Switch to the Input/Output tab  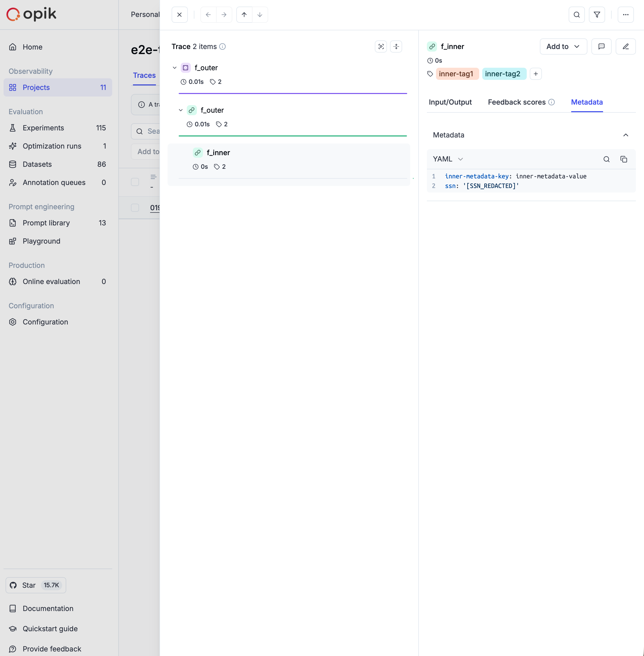pyautogui.click(x=450, y=102)
